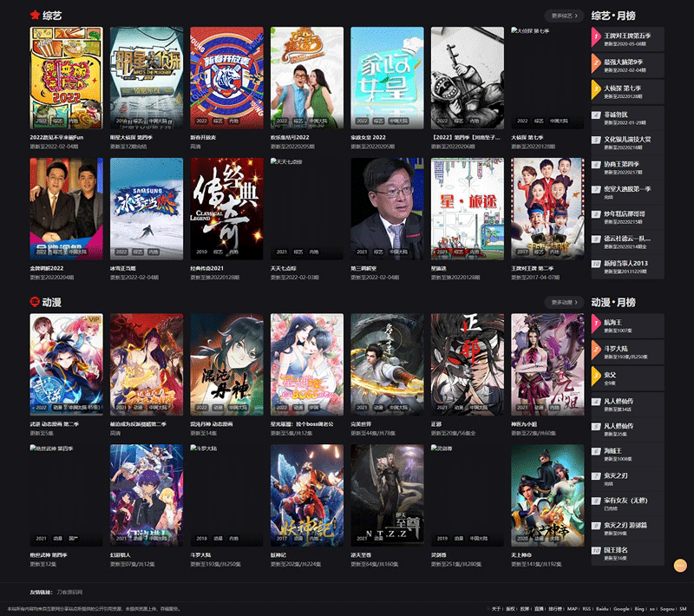Click rank 3 badge in 综艺·月榜
The width and height of the screenshot is (694, 616).
596,91
